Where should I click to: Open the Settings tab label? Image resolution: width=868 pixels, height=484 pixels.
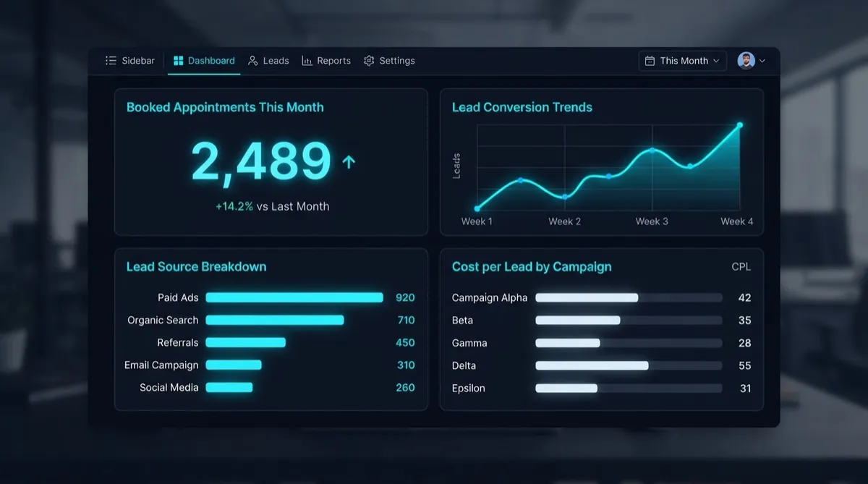397,61
